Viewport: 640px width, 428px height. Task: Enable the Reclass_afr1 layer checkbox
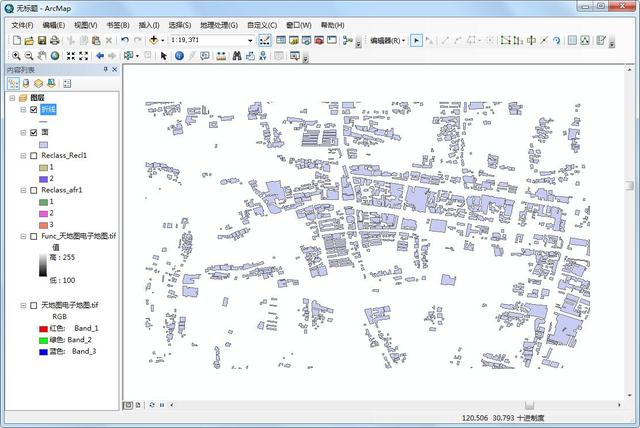click(x=34, y=190)
